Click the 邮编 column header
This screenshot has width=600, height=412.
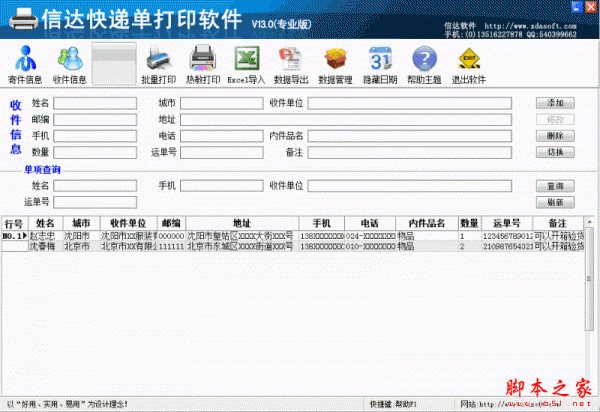tap(171, 223)
